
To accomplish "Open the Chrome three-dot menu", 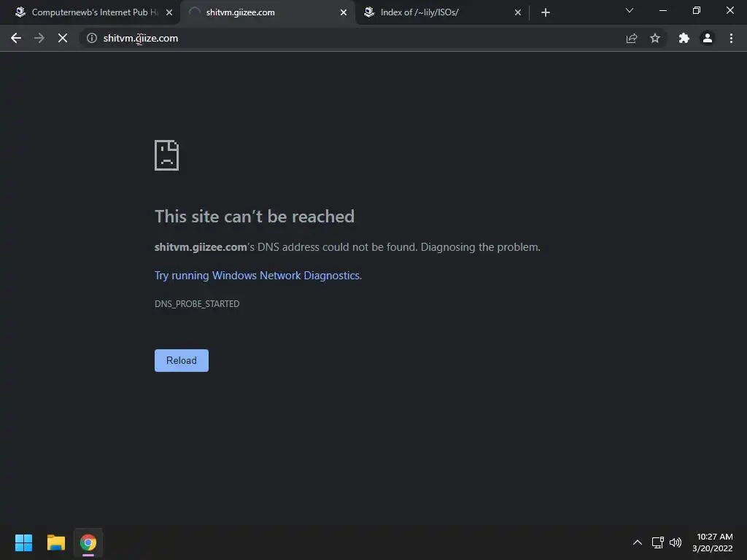I will click(x=731, y=38).
